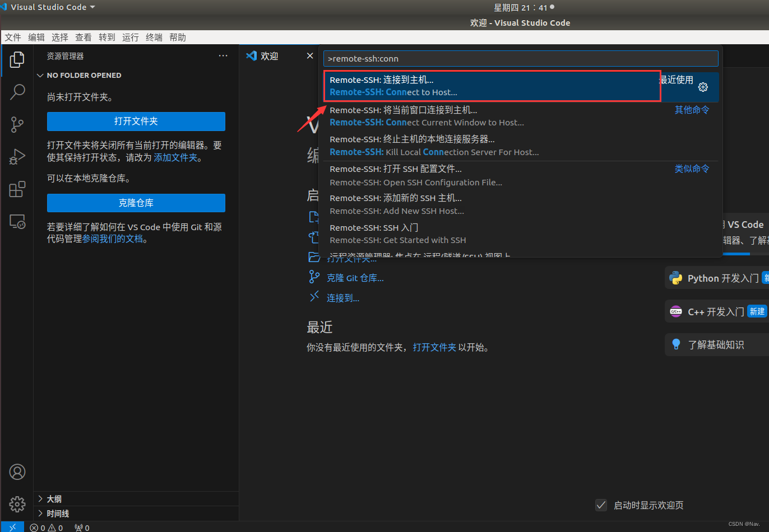Click the git branch icon beside 克隆 Git 仓库
Viewport: 769px width, 532px height.
314,277
